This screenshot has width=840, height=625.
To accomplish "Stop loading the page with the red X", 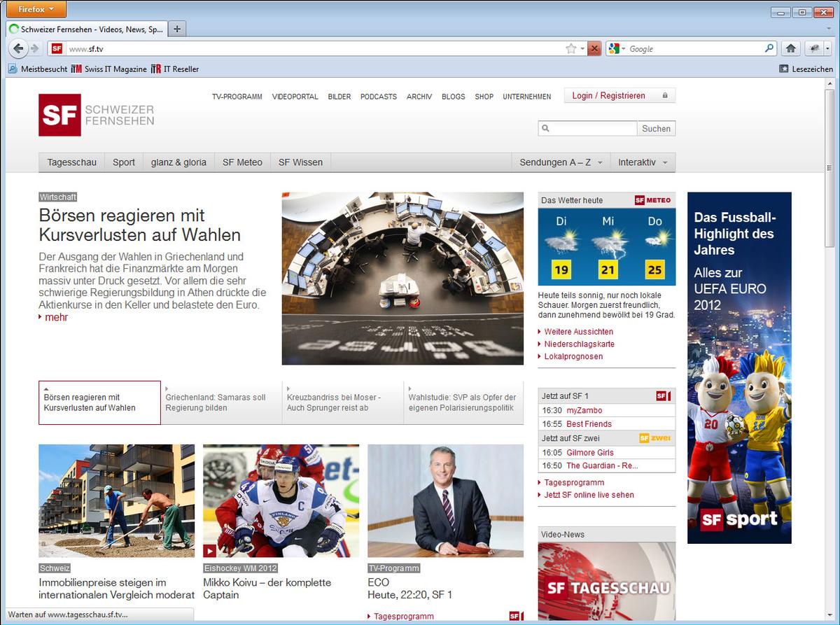I will pyautogui.click(x=594, y=49).
